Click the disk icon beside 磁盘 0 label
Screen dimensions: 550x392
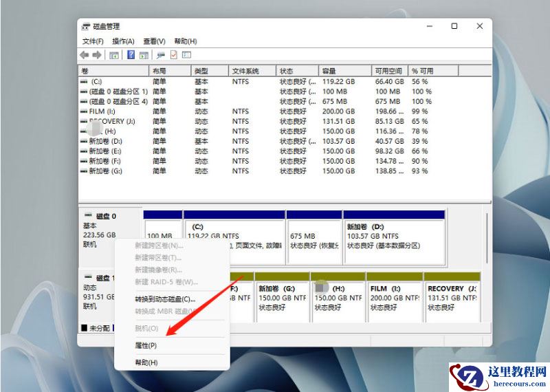coord(88,215)
